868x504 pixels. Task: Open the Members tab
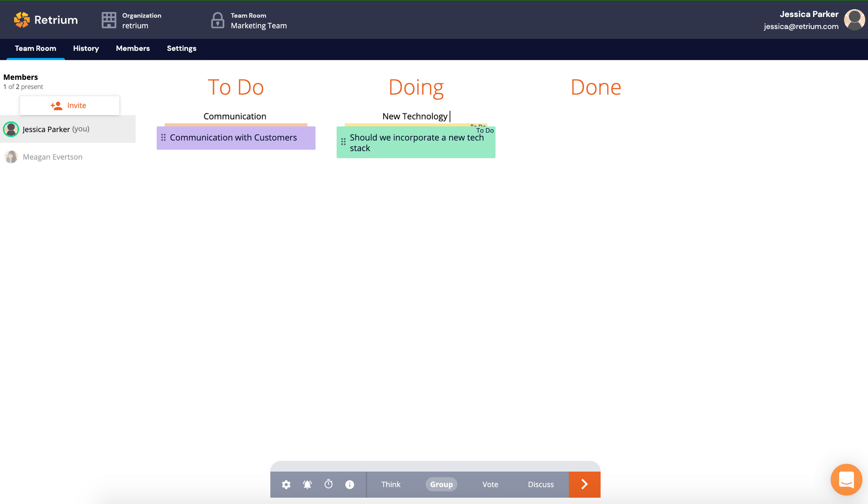coord(133,49)
